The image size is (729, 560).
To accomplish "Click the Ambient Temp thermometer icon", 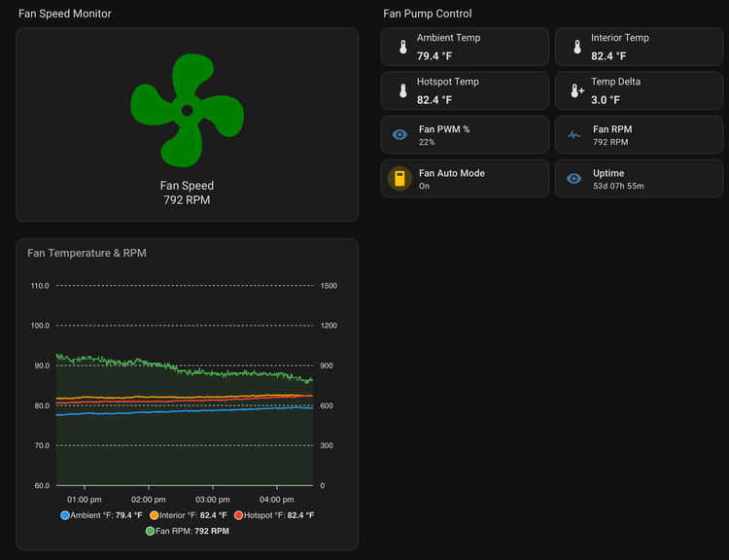I will (403, 47).
